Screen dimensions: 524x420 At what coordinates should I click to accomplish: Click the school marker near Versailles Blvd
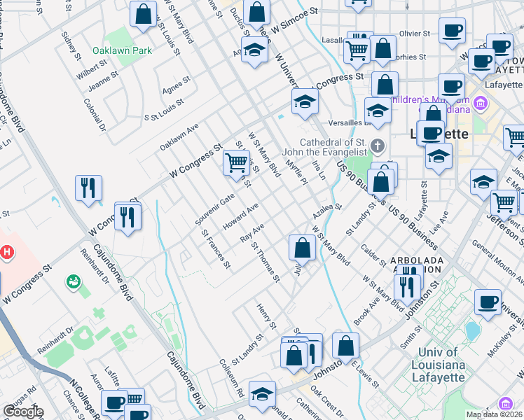378,112
